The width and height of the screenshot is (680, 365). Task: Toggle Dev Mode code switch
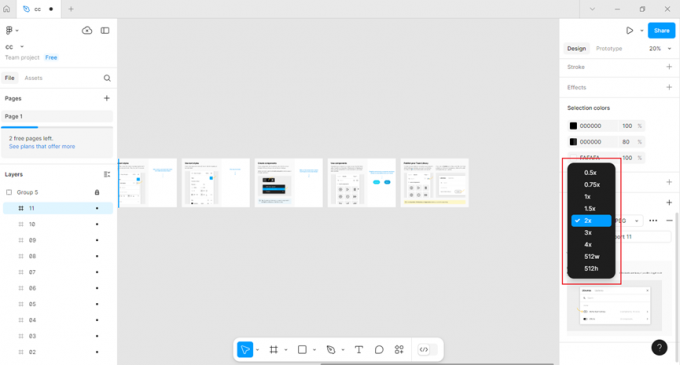tap(427, 349)
